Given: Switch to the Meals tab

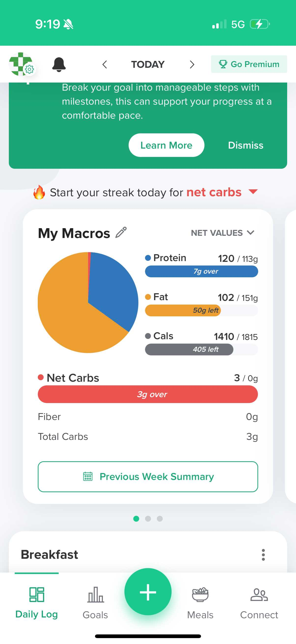Looking at the screenshot, I should click(200, 603).
